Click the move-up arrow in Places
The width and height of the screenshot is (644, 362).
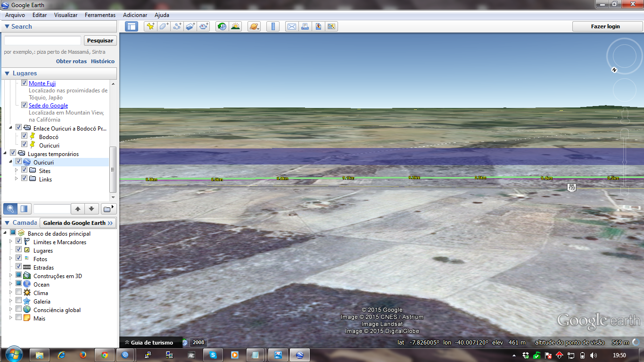78,209
